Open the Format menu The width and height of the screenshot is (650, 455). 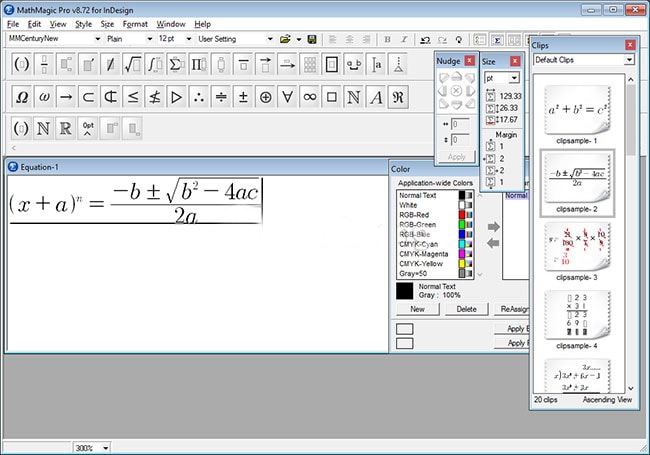[135, 24]
